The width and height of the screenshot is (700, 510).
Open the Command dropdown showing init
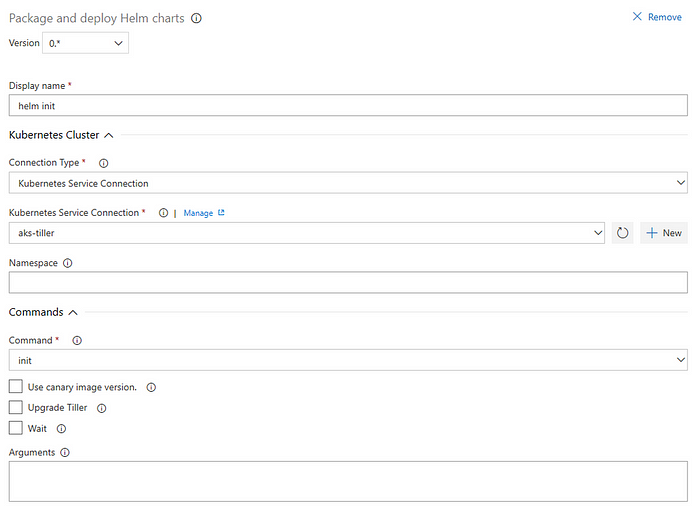[348, 360]
